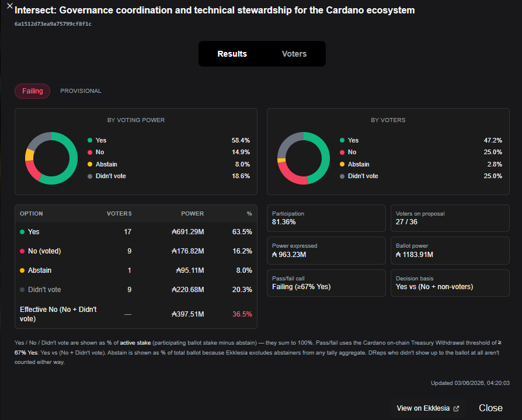Click the red 36.5% percentage
Screen dimensions: 522x420
coord(242,314)
